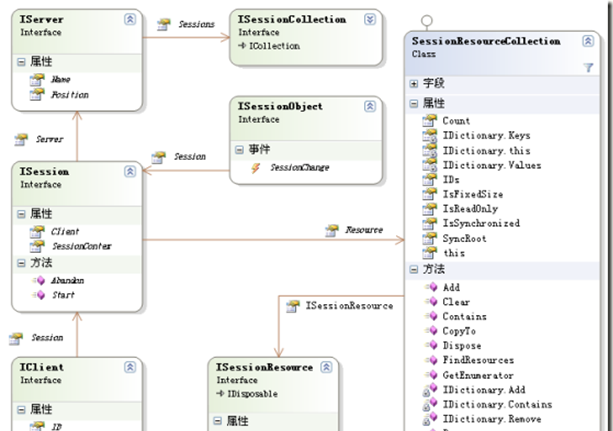This screenshot has height=431, width=613.
Task: Click the Session label between ISessionObject and ISession
Action: tap(190, 157)
